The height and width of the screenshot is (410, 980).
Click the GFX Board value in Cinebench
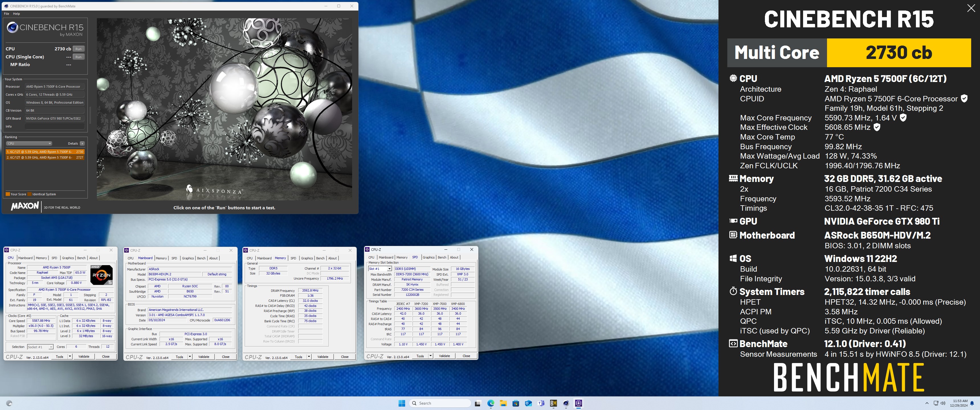coord(54,118)
